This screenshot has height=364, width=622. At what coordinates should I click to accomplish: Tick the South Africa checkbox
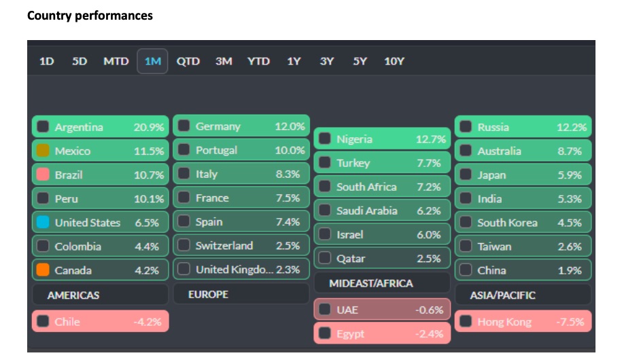click(x=325, y=186)
